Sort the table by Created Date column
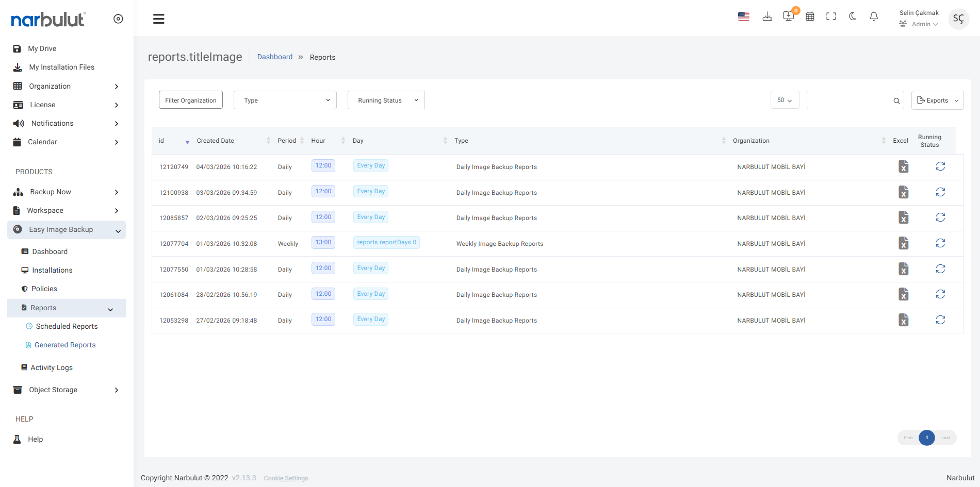The width and height of the screenshot is (980, 487). pos(216,141)
